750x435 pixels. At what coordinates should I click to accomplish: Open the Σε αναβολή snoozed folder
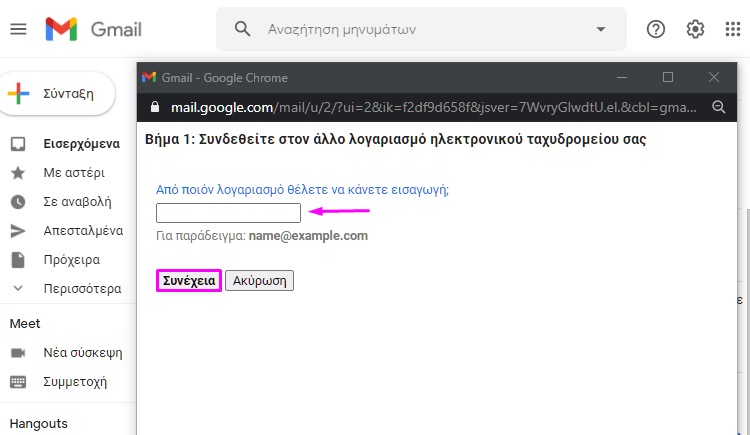(x=77, y=201)
